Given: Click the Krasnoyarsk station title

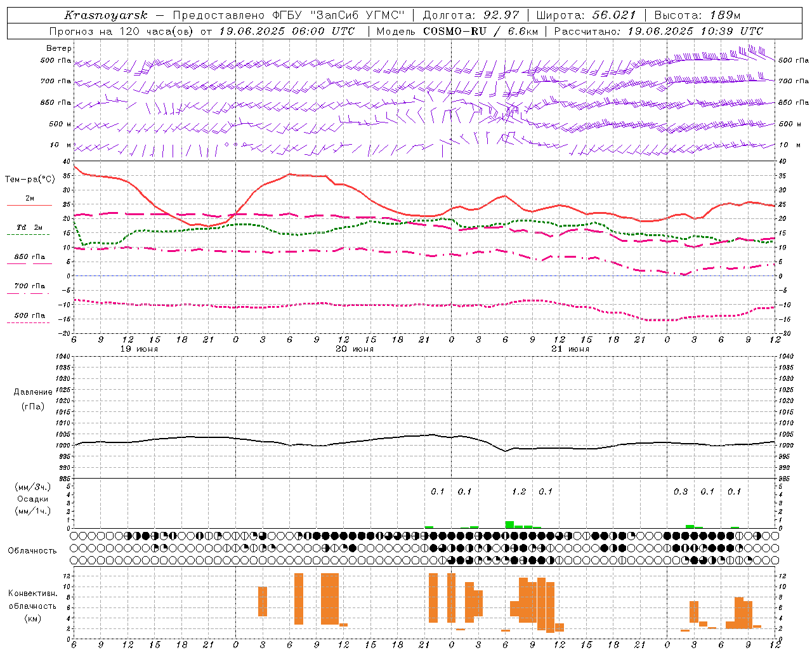Looking at the screenshot, I should point(106,15).
